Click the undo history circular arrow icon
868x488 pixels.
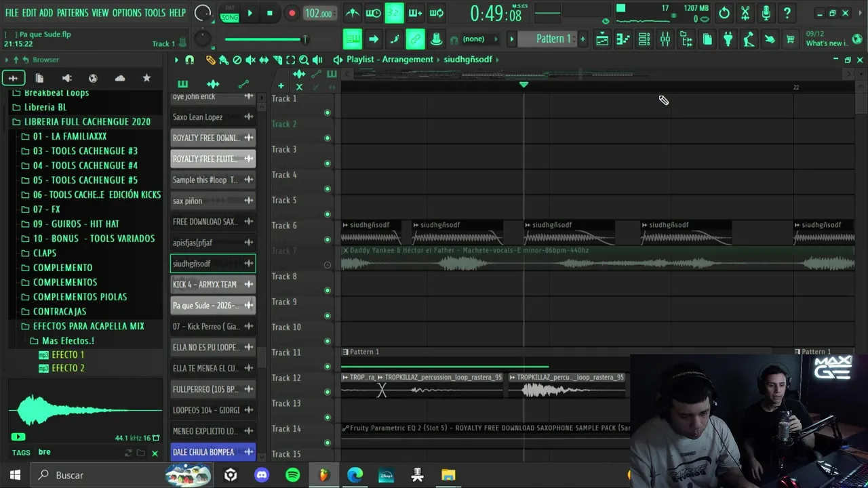[x=724, y=13]
